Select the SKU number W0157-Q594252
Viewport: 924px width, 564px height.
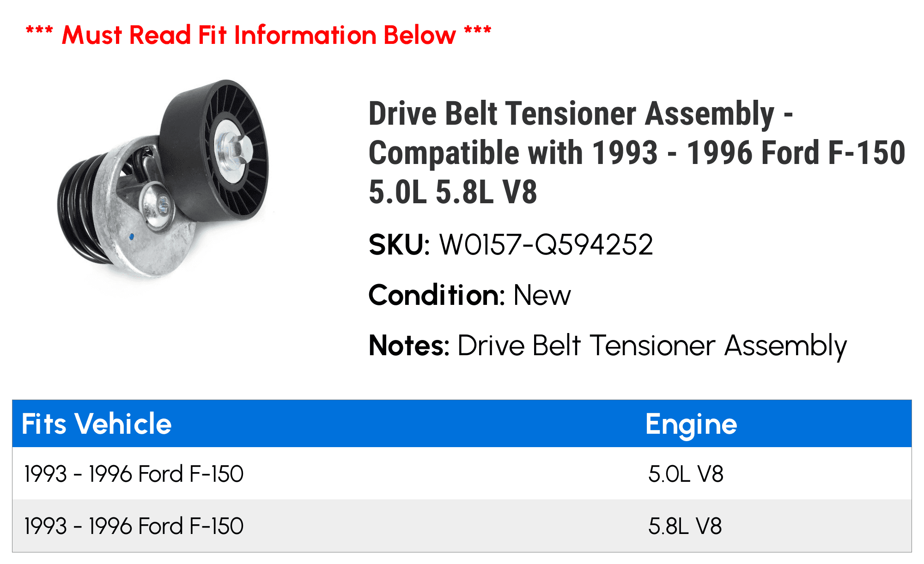[x=546, y=244]
